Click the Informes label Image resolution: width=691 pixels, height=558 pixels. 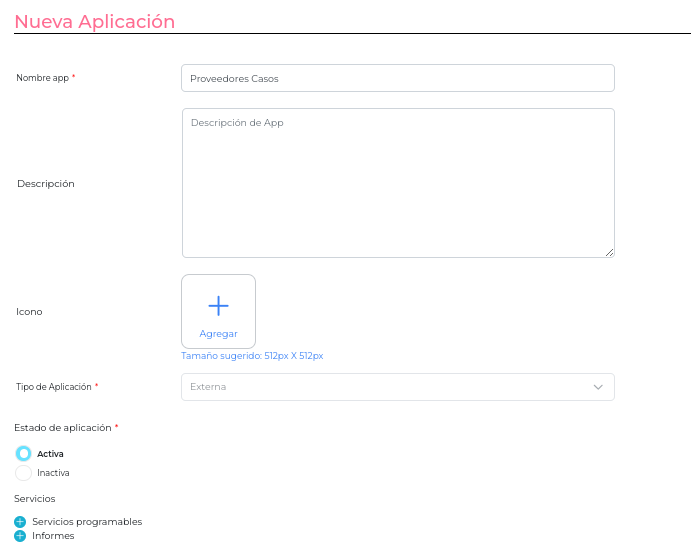click(x=53, y=536)
